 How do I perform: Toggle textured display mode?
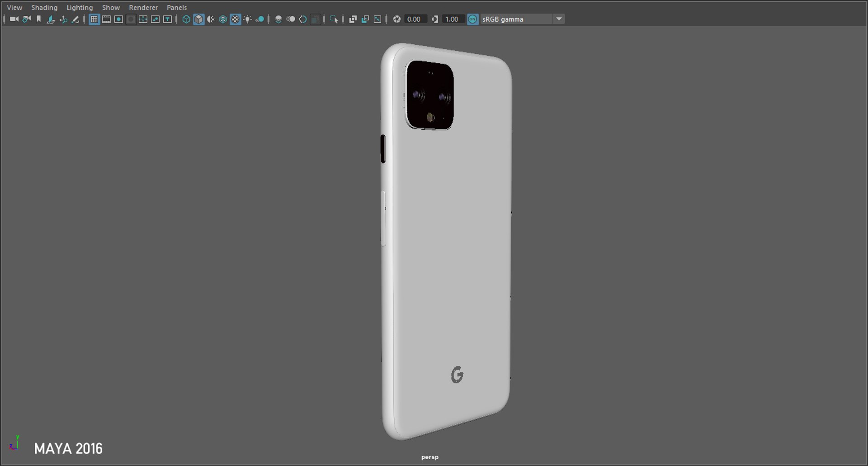235,19
